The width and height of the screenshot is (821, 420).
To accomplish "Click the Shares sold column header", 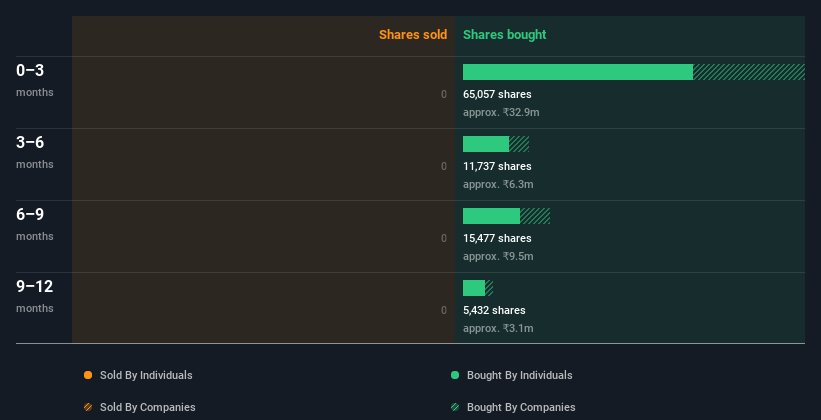I will coord(413,35).
